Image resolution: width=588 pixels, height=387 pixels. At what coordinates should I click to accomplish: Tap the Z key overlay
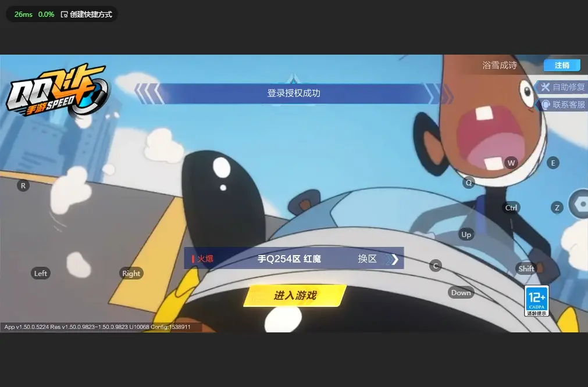click(x=557, y=207)
